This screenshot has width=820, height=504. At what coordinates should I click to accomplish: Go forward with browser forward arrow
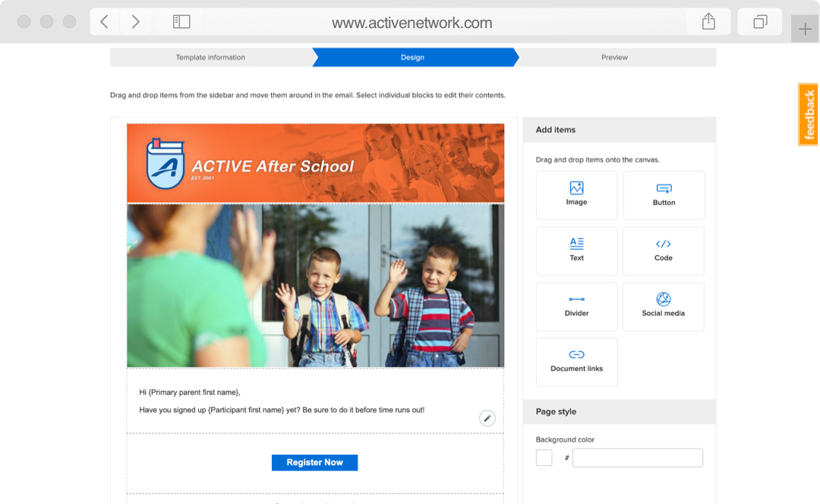(136, 22)
